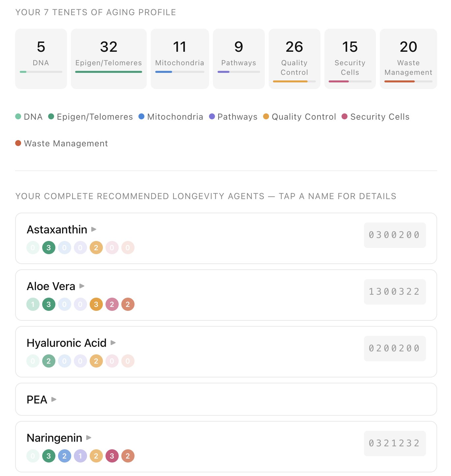Expand the PEA details arrow

click(x=54, y=399)
